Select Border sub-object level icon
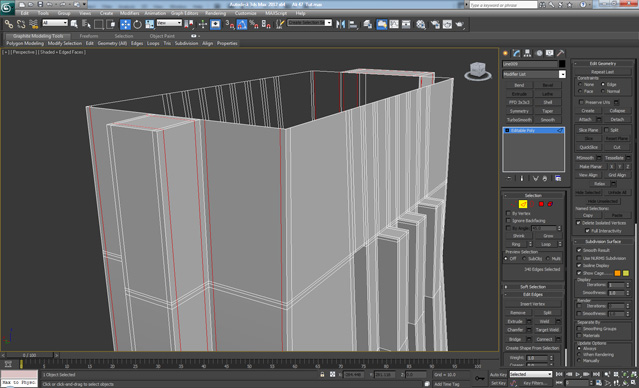Image resolution: width=639 pixels, height=388 pixels. pyautogui.click(x=532, y=204)
